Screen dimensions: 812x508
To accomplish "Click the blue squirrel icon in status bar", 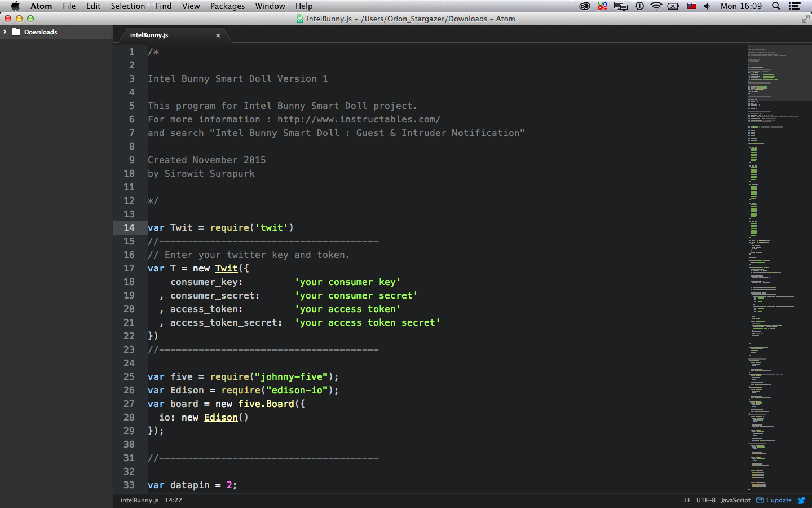I will (x=801, y=500).
